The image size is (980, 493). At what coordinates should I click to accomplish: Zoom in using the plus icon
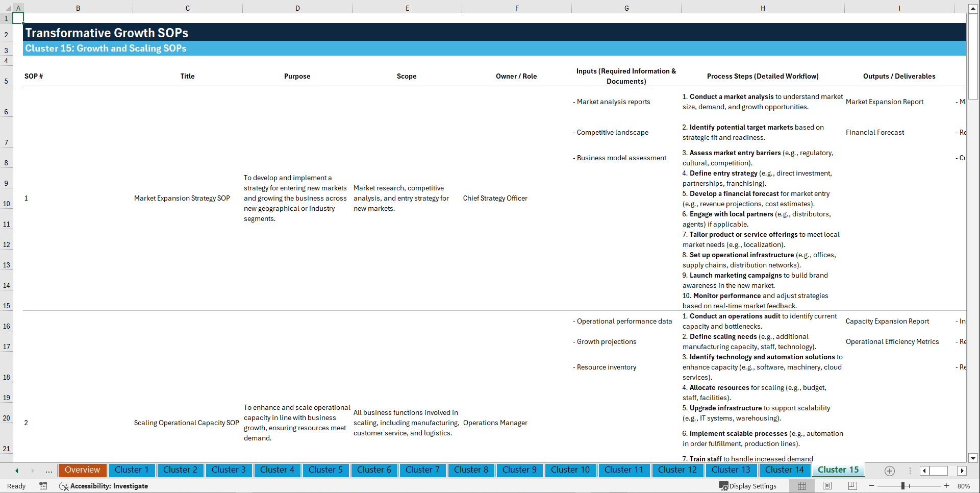point(947,486)
